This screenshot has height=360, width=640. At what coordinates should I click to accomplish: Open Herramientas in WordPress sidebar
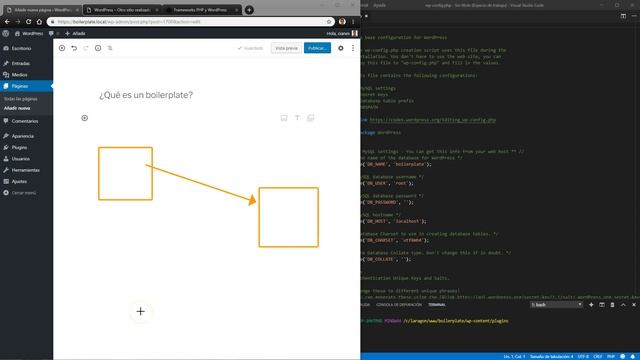click(26, 170)
